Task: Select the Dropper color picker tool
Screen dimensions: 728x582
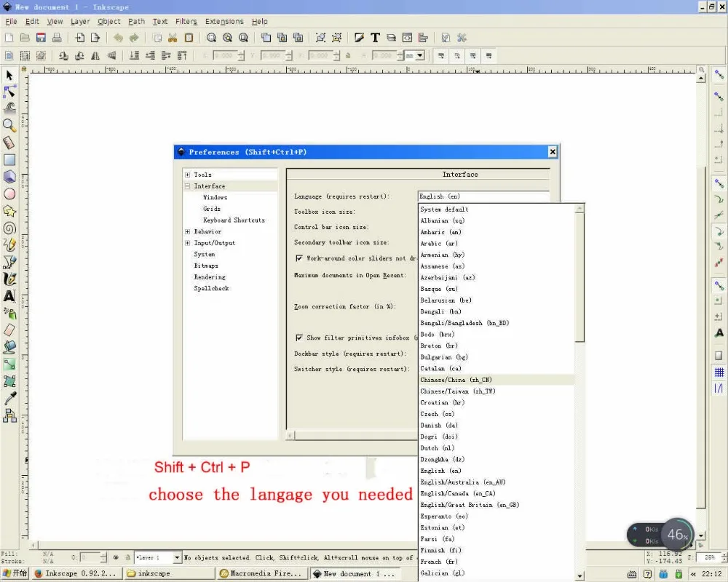Action: click(x=9, y=398)
